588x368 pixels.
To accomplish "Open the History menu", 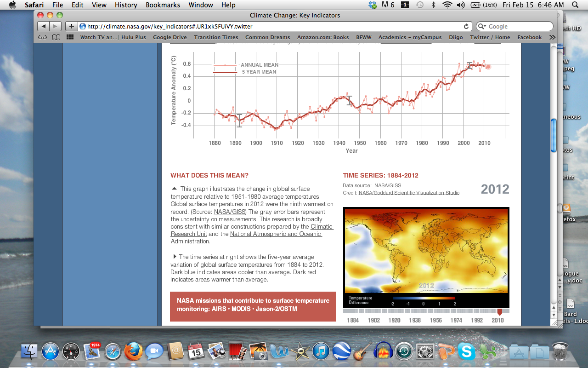I will tap(126, 5).
